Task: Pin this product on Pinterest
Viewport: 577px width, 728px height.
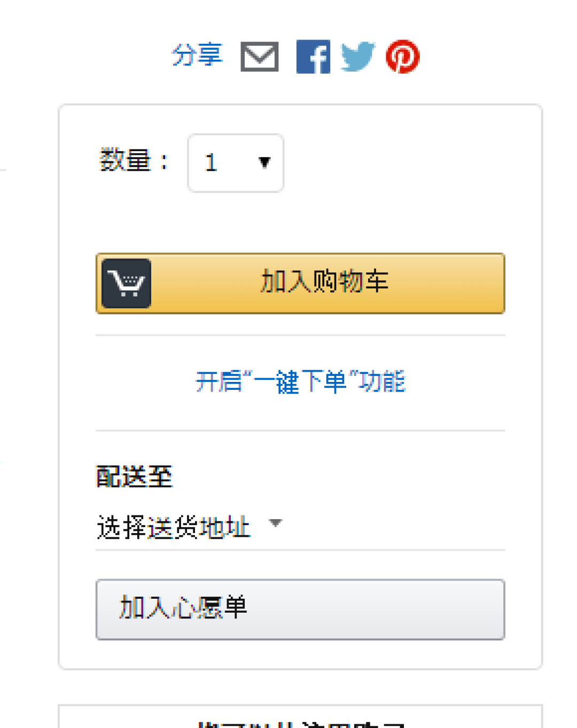Action: tap(403, 56)
